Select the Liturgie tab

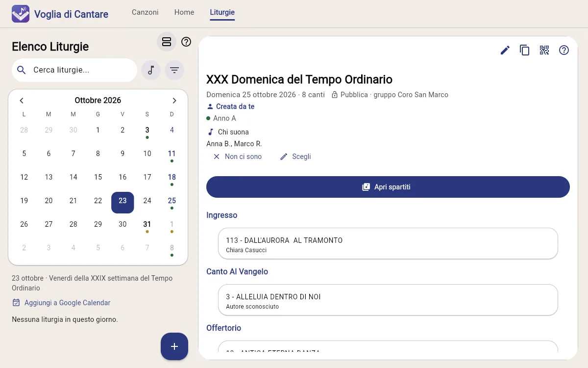tap(222, 12)
